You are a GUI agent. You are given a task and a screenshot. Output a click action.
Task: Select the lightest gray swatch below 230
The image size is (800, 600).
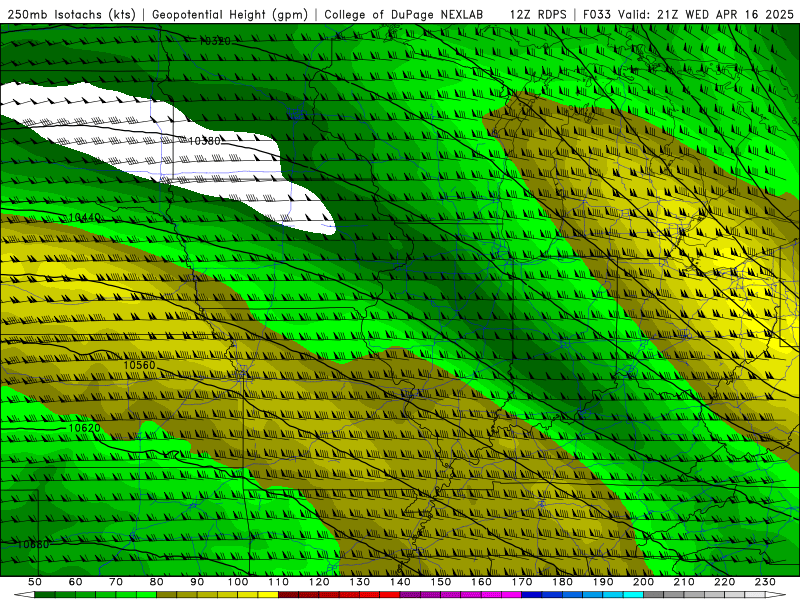point(755,595)
